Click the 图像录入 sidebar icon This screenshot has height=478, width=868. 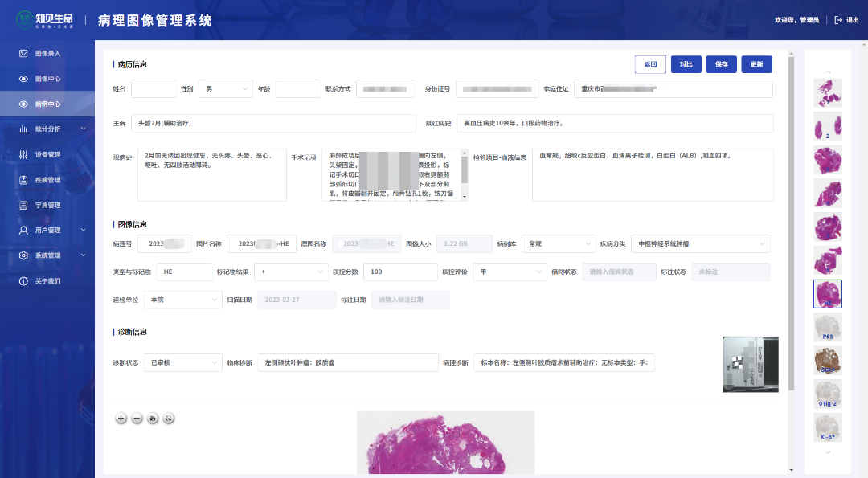click(24, 54)
